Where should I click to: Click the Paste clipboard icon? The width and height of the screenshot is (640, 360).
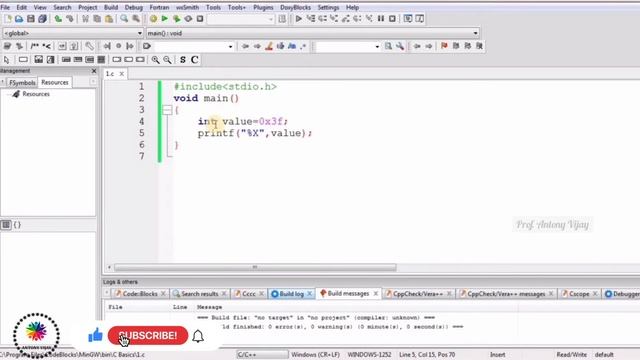[109, 19]
